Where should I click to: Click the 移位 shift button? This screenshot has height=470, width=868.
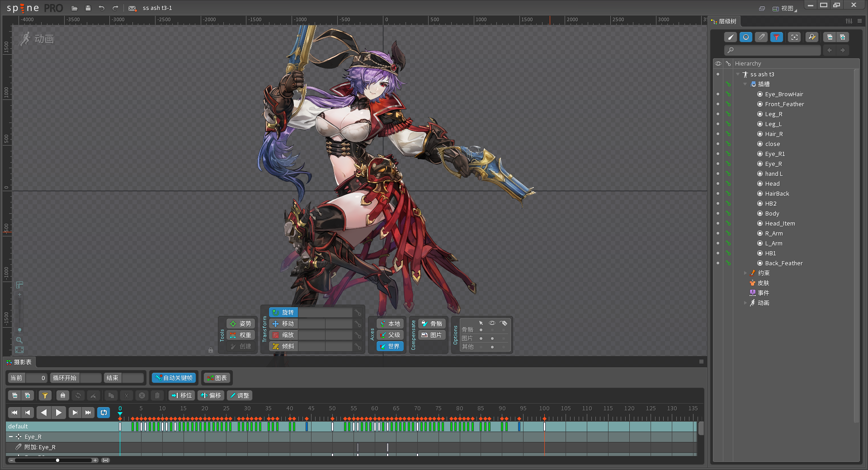coord(182,395)
